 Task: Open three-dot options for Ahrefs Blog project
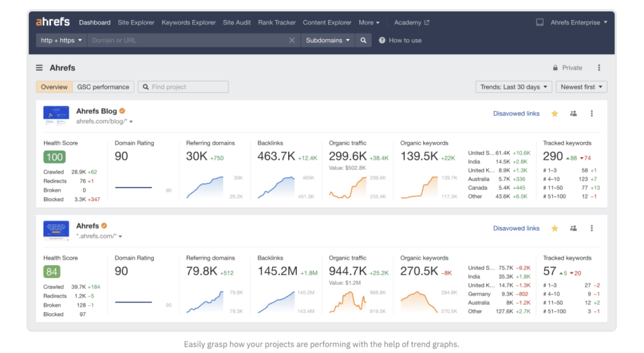click(592, 114)
